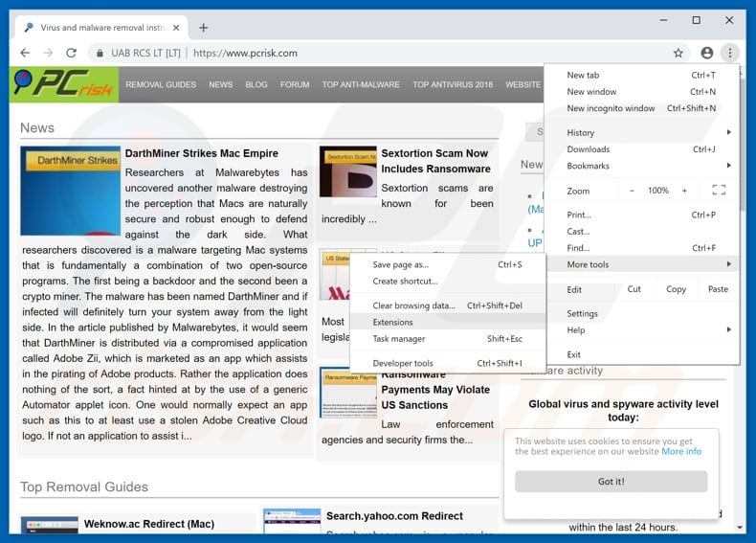Open Weknow.ac Redirect (Mac) guide
The image size is (756, 543).
tap(149, 524)
